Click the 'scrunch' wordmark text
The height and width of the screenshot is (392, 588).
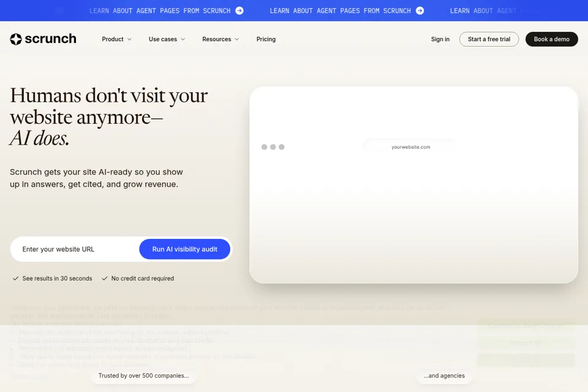pos(51,39)
